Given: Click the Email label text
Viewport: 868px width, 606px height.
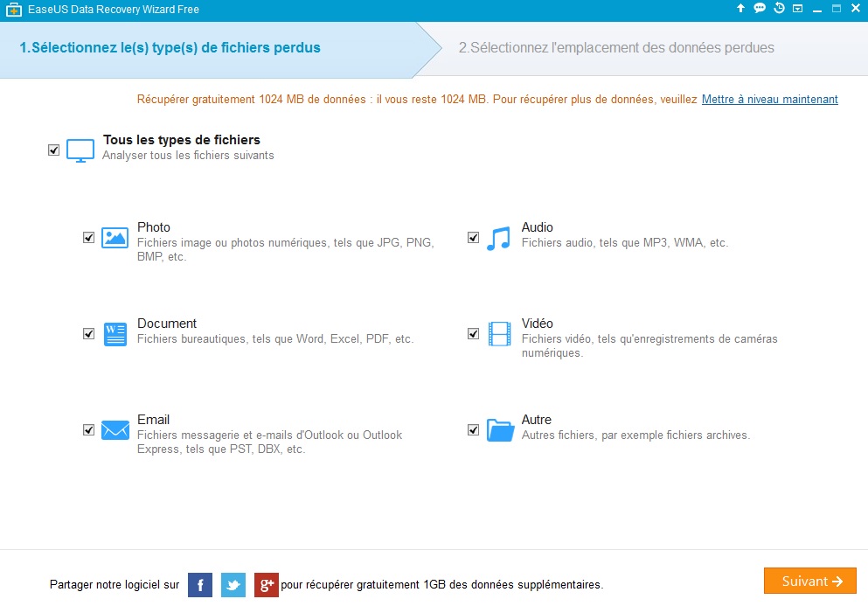Looking at the screenshot, I should click(153, 420).
